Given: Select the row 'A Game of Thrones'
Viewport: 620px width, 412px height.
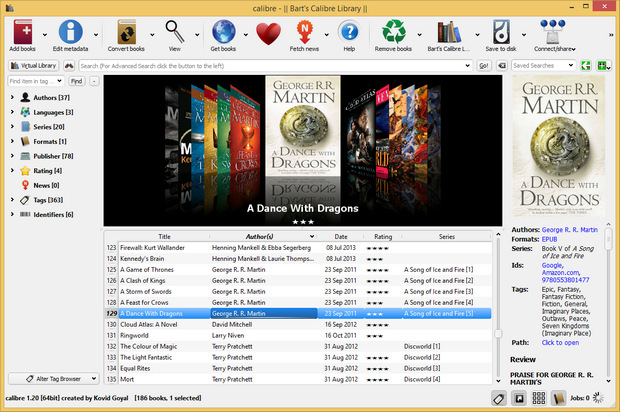Looking at the screenshot, I should pos(299,270).
